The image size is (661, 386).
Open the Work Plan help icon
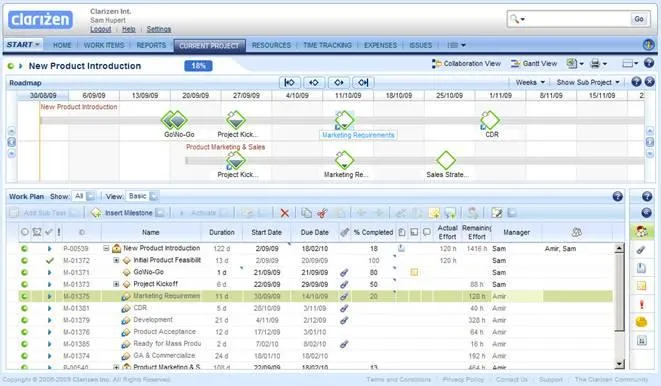tap(618, 196)
